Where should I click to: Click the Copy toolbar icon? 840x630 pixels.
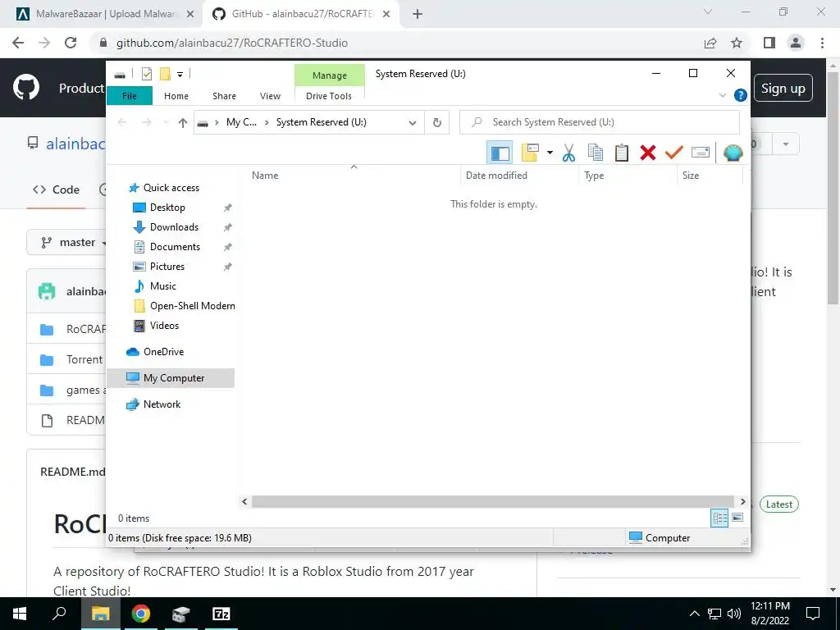coord(596,153)
